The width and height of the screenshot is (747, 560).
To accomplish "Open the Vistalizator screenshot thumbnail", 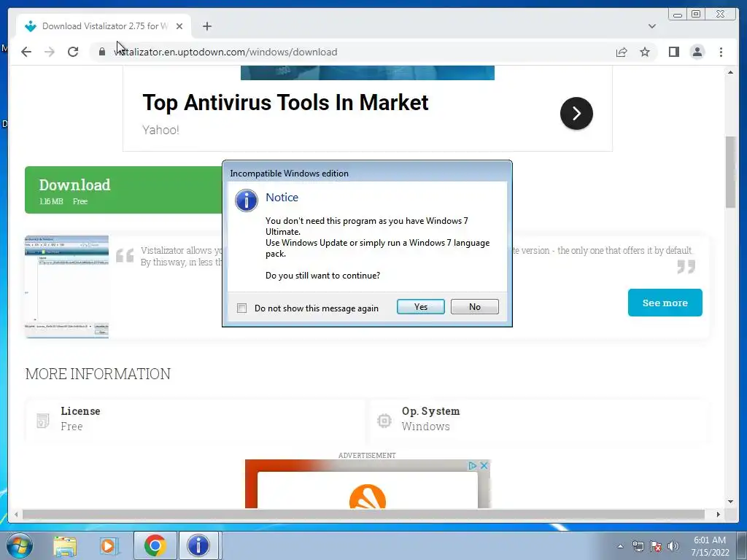I will [66, 287].
